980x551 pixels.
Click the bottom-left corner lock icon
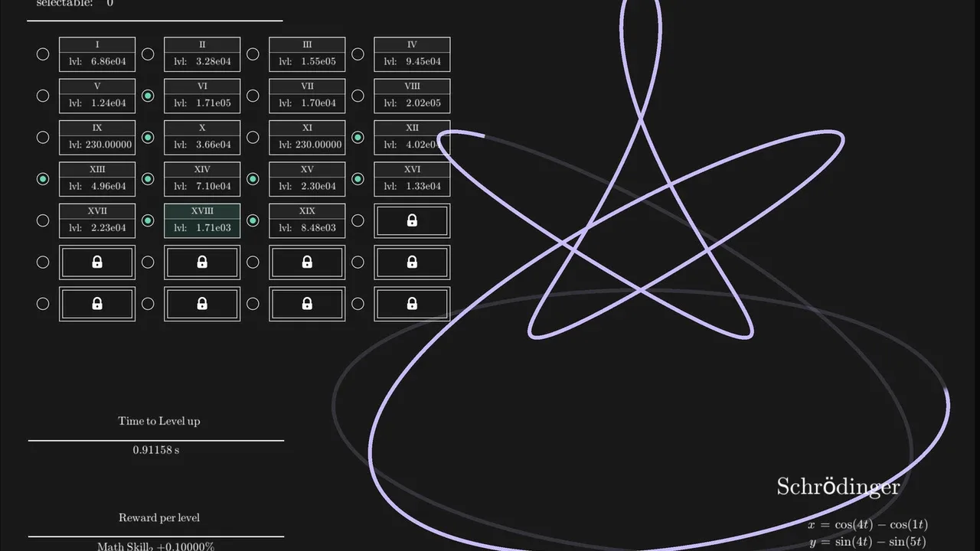click(x=97, y=304)
